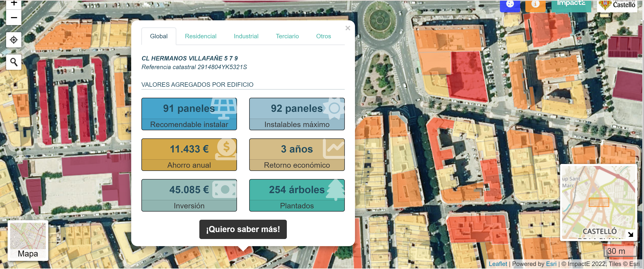Screen dimensions: 644x269
Task: Open the map search tool
Action: point(14,62)
